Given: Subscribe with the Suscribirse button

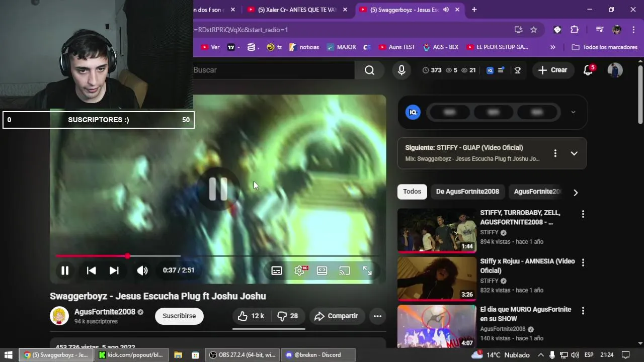Looking at the screenshot, I should coord(179,316).
